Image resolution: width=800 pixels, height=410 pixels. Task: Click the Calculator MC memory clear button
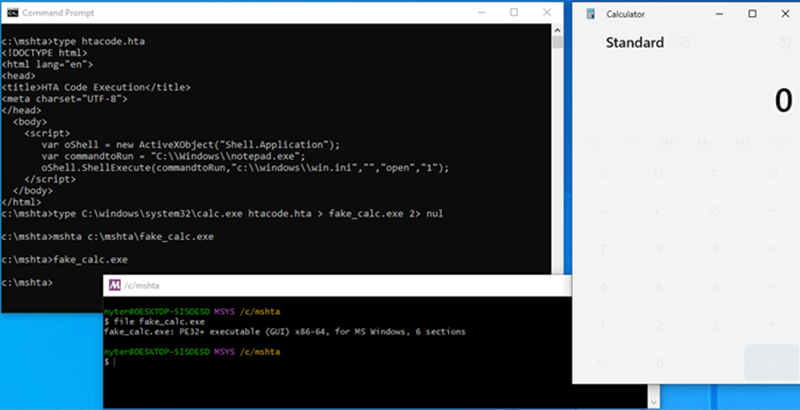click(x=592, y=141)
